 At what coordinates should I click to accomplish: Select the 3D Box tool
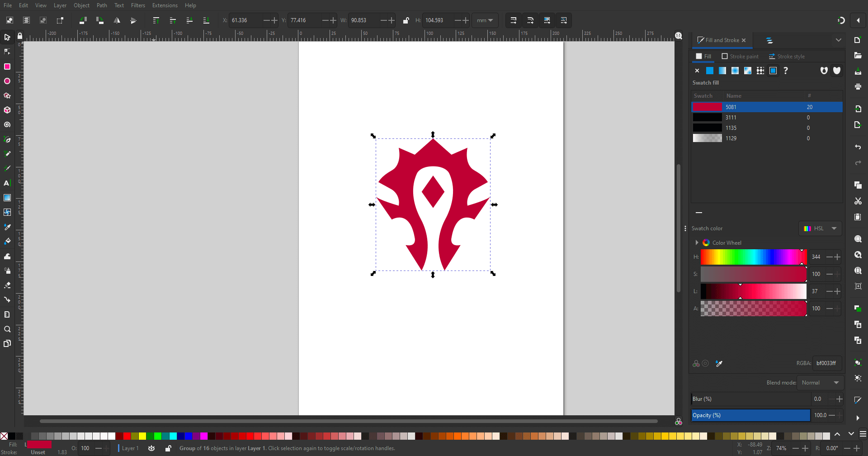click(x=7, y=110)
